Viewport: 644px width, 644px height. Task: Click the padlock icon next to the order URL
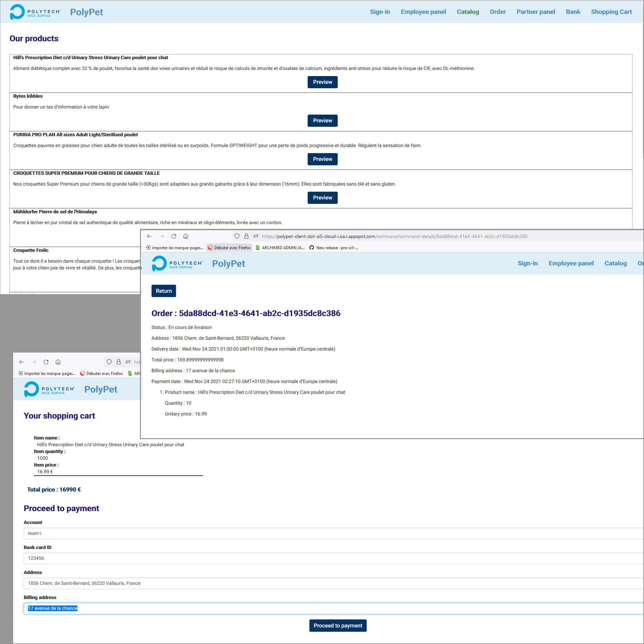tap(246, 236)
